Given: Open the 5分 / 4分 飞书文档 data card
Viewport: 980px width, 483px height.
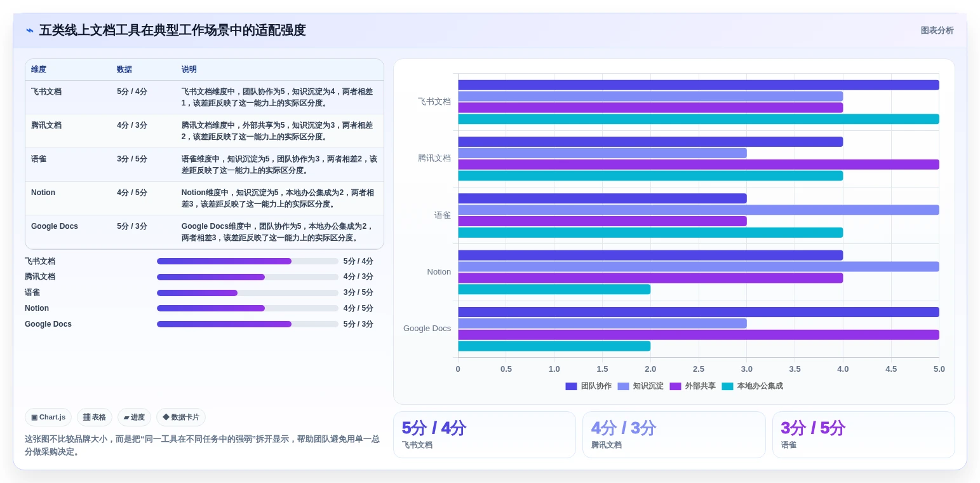Looking at the screenshot, I should (485, 435).
